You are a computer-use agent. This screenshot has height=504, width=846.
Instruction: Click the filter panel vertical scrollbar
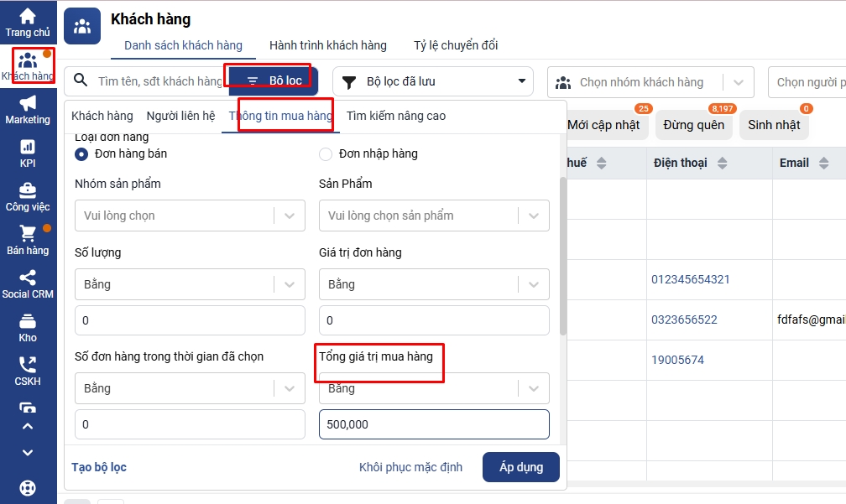(x=563, y=252)
